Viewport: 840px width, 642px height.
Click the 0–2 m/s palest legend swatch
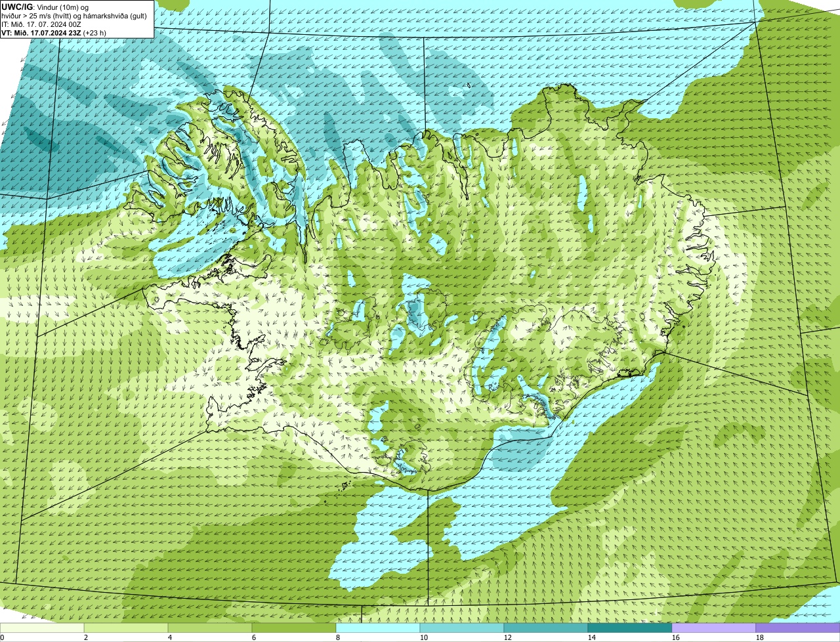click(x=42, y=628)
